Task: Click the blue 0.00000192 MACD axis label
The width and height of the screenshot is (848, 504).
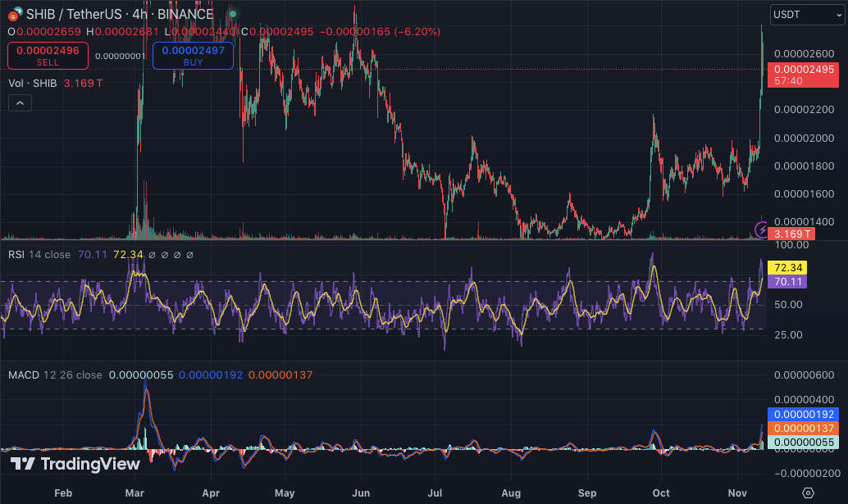Action: (803, 415)
